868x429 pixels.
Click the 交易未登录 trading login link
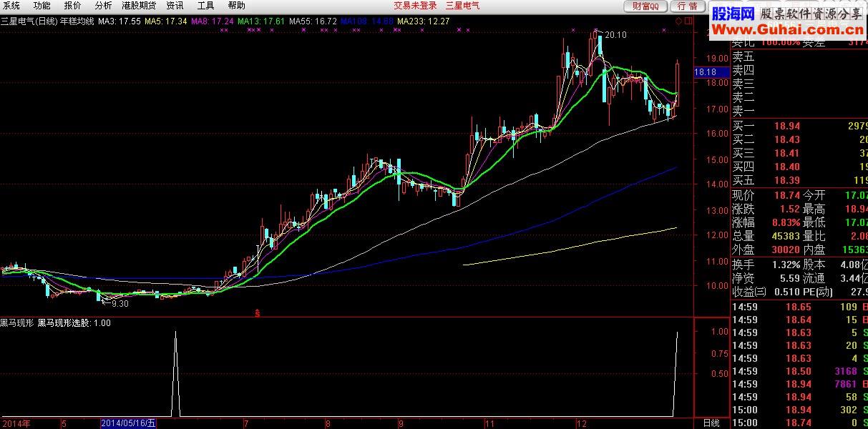pyautogui.click(x=415, y=6)
